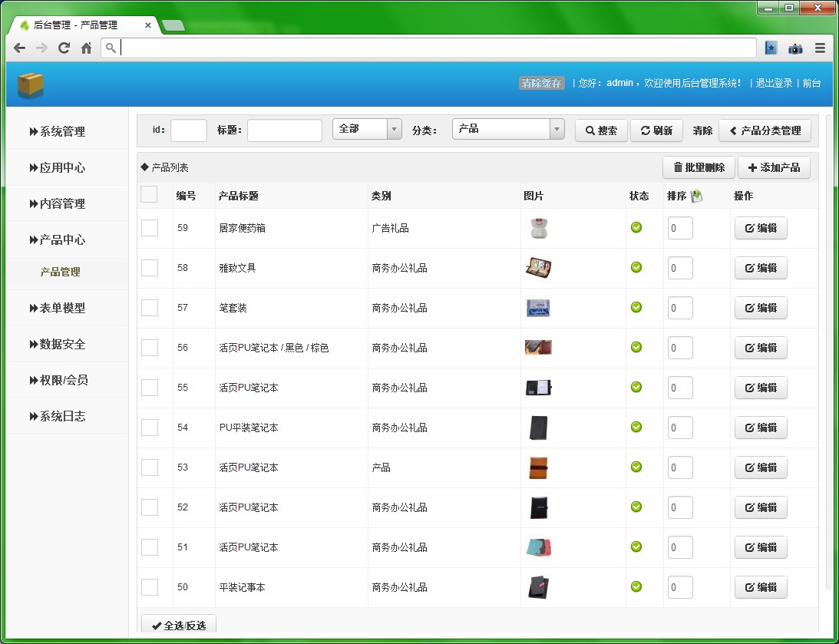The height and width of the screenshot is (644, 839).
Task: Click the 批量删除 bulk delete button
Action: click(699, 167)
